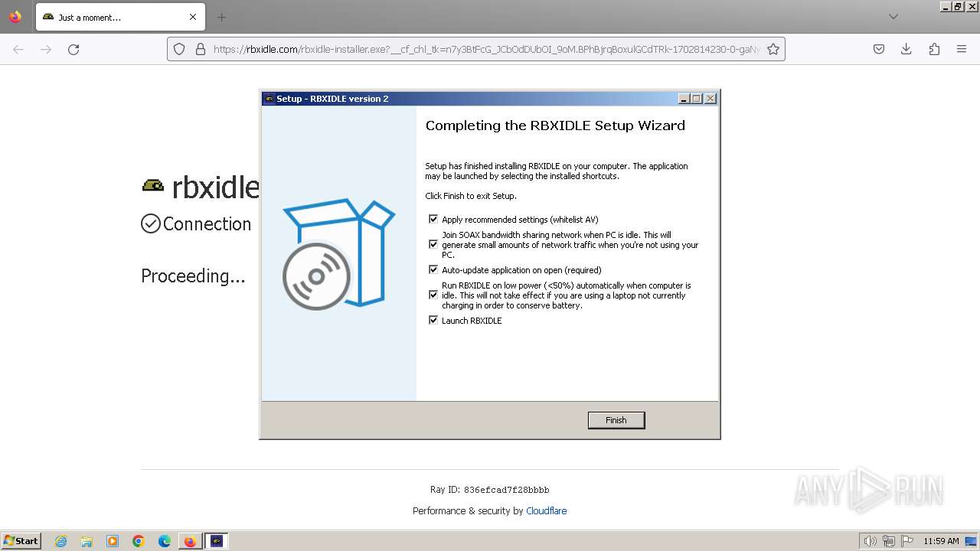The width and height of the screenshot is (980, 551).
Task: Reload the current page
Action: pos(73,49)
